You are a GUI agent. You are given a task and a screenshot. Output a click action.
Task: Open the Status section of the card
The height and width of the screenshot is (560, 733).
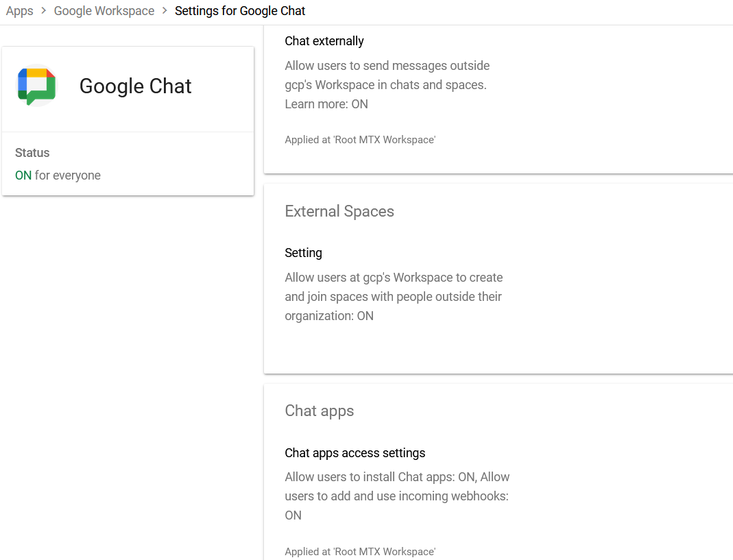[32, 153]
